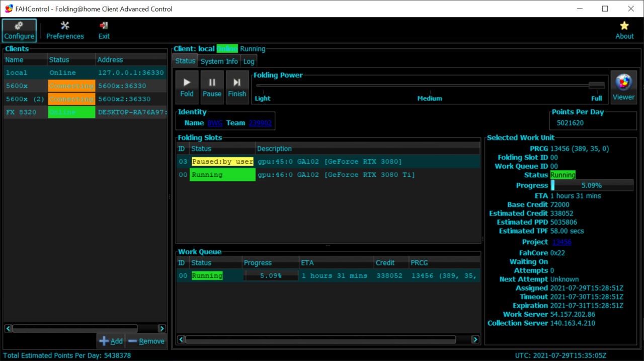This screenshot has width=644, height=361.
Task: Open the Configure toolbar button
Action: [x=19, y=30]
